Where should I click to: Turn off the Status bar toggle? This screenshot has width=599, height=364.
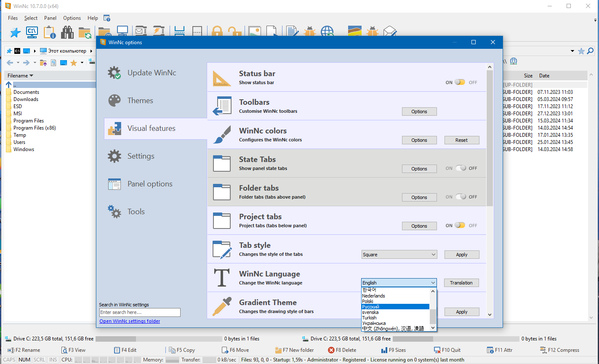coord(460,82)
